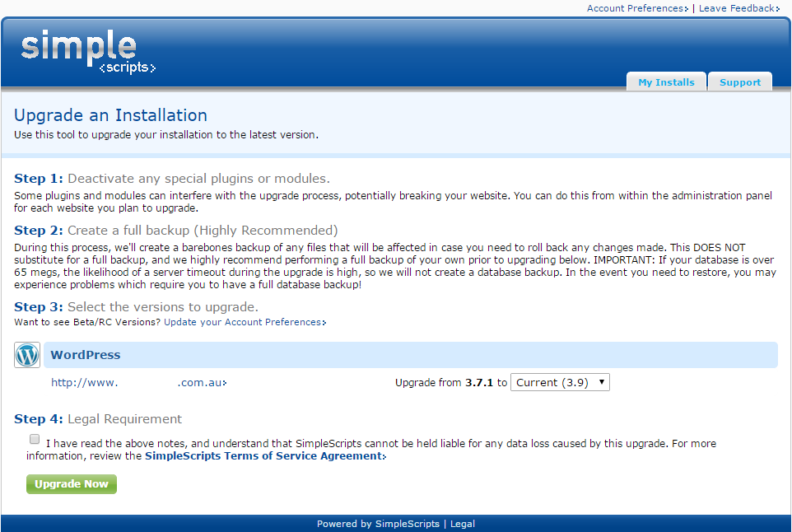Click the current version number '3.7.1'

coord(479,382)
